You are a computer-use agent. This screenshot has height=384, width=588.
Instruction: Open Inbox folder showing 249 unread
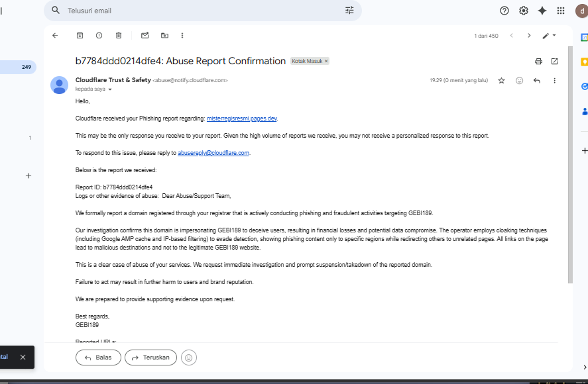(18, 67)
